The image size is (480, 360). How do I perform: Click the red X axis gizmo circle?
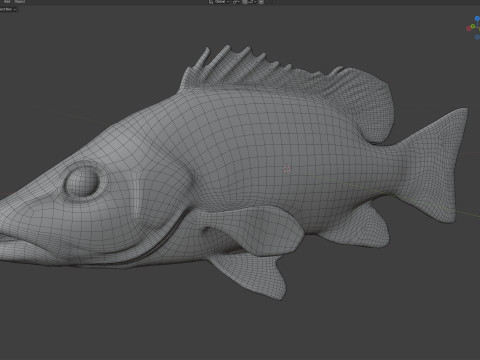(468, 29)
